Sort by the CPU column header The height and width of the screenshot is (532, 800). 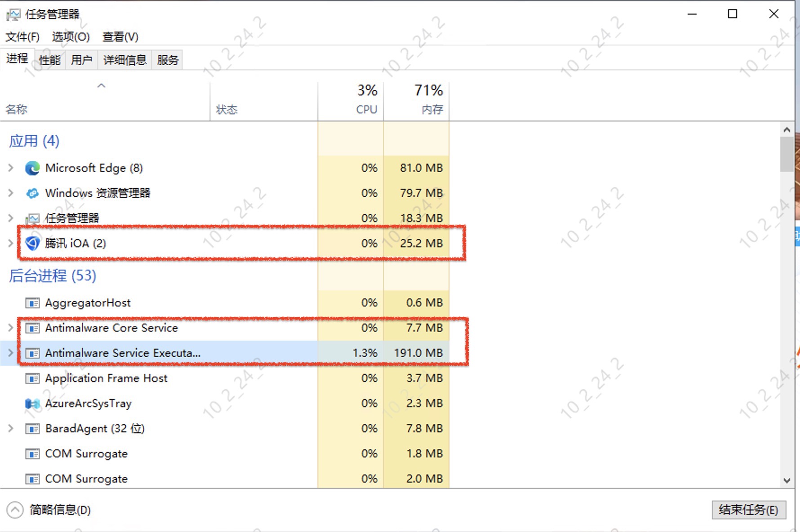(351, 102)
